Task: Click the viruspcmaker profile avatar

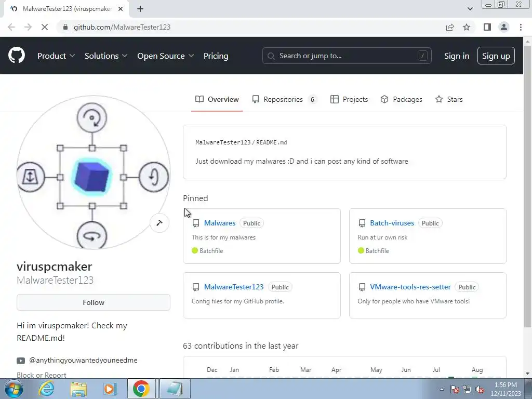Action: coord(94,172)
